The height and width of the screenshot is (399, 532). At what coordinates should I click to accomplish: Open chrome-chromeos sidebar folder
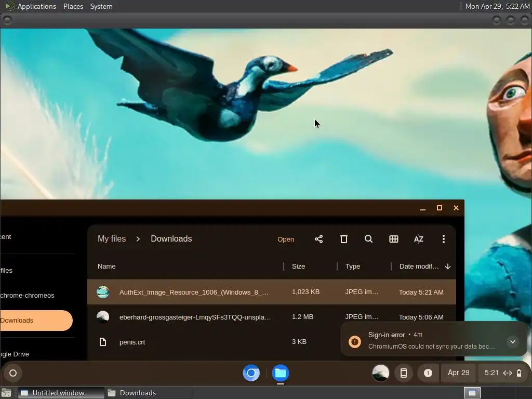click(27, 295)
